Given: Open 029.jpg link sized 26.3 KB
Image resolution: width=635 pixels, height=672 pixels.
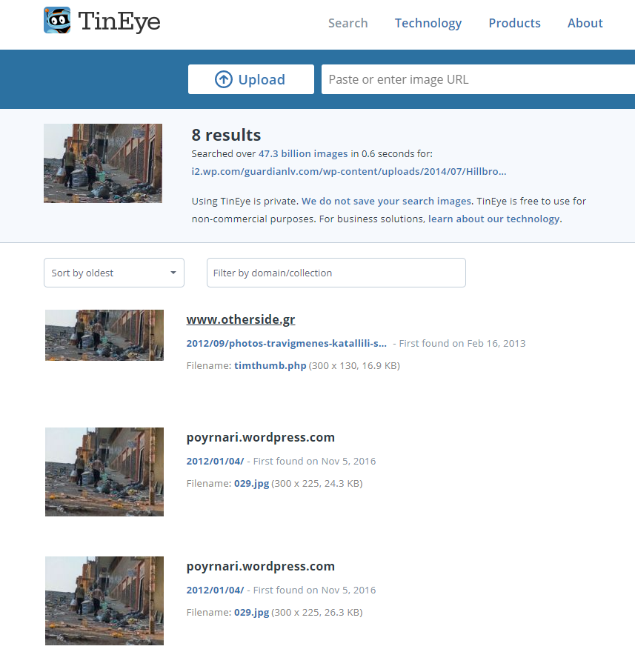Looking at the screenshot, I should pos(251,613).
